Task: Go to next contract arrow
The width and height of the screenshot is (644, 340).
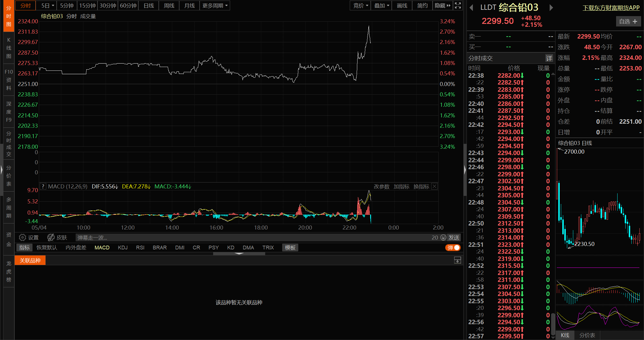Action: click(x=551, y=7)
